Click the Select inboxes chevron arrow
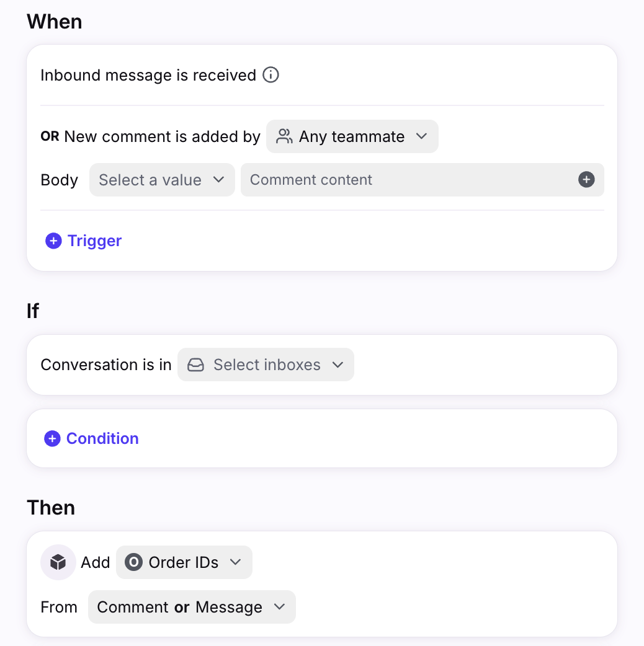This screenshot has height=646, width=644. (338, 365)
